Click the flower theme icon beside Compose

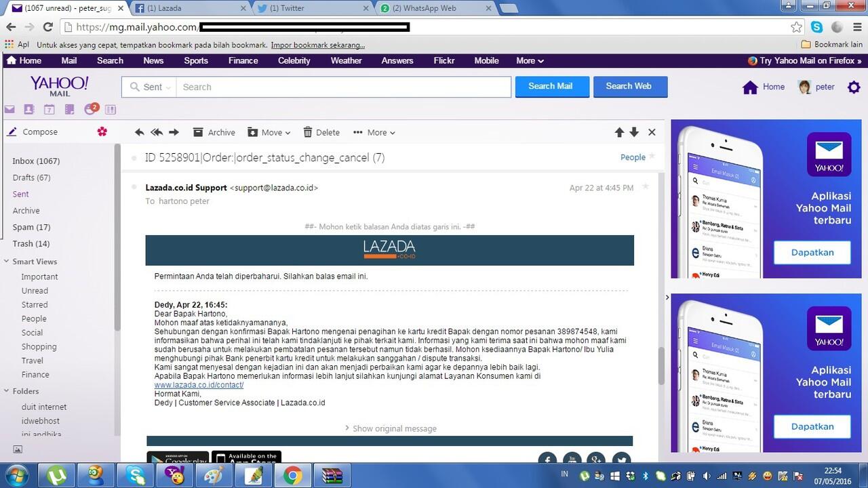(x=102, y=131)
